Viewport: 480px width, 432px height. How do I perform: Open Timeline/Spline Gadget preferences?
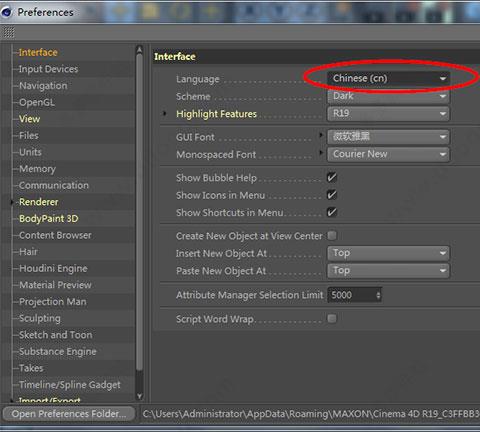70,385
